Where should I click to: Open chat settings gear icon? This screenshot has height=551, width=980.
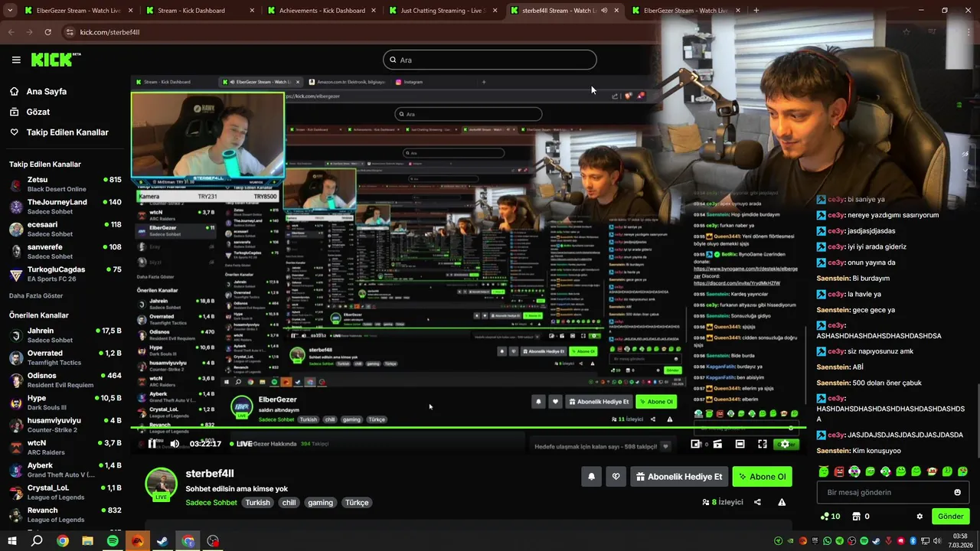tap(920, 517)
